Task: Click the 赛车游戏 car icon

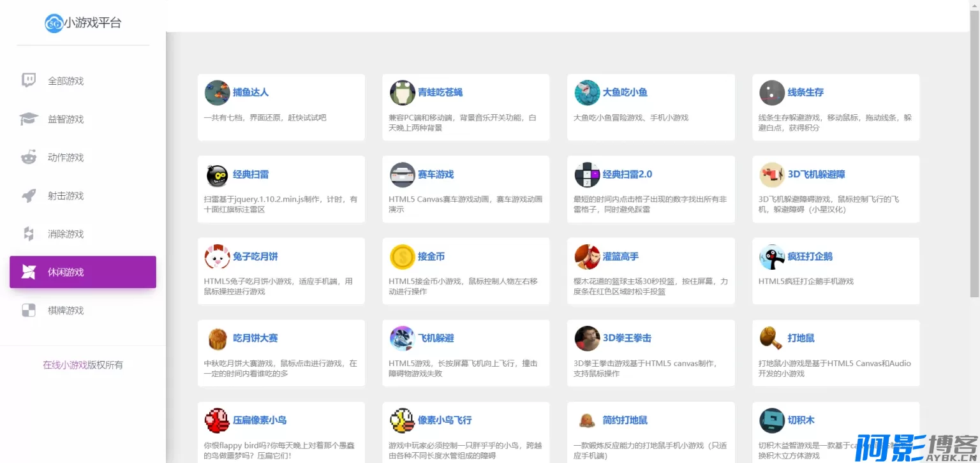Action: coord(402,175)
